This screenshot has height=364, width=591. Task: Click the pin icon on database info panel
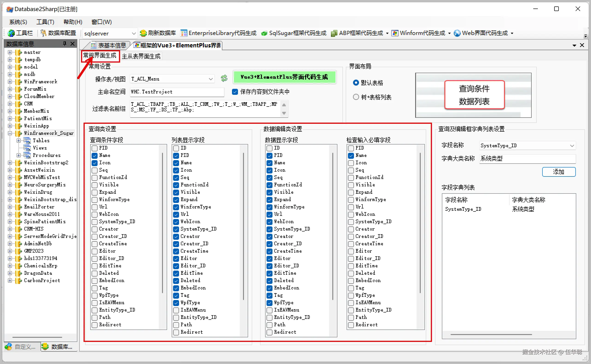click(x=64, y=43)
